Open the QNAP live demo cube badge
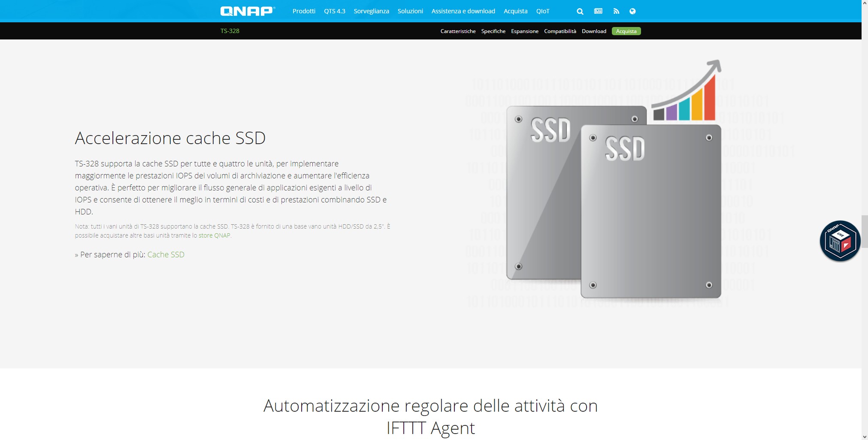868x440 pixels. pyautogui.click(x=840, y=241)
